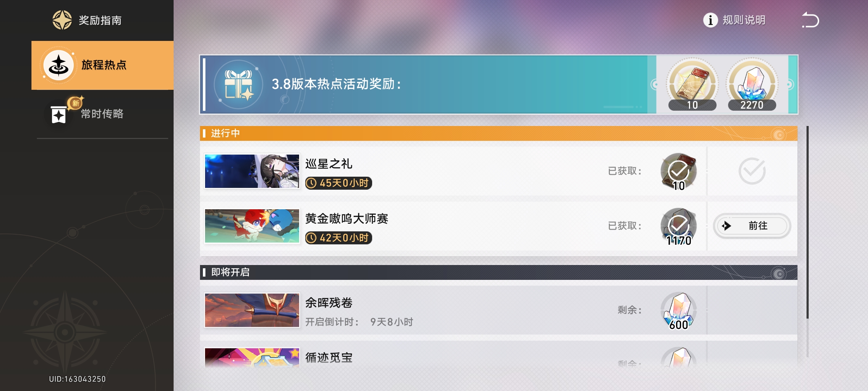Click the 黄金嗷呜大师赛 claimed jade icon 1170
This screenshot has width=868, height=391.
click(x=678, y=227)
